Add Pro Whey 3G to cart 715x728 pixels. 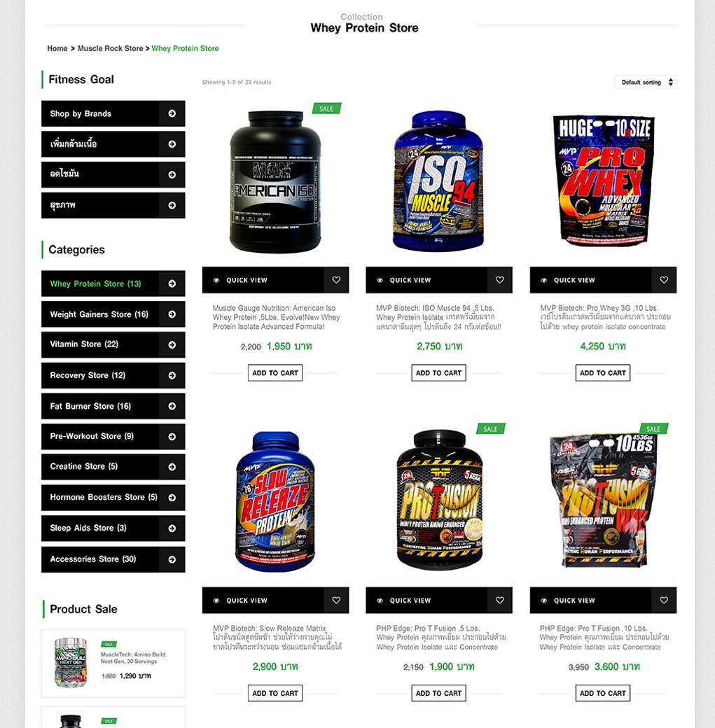602,373
